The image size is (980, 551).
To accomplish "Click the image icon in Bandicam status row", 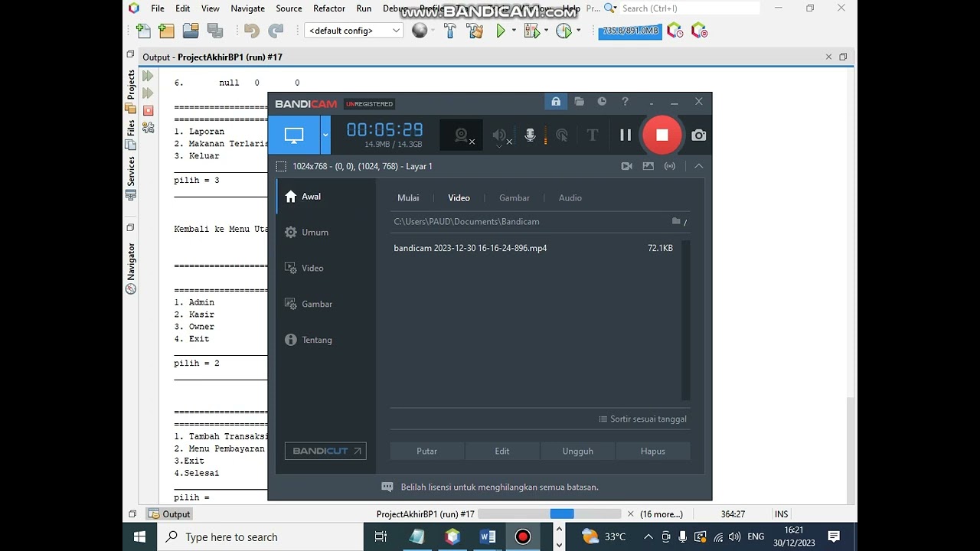I will click(x=648, y=166).
